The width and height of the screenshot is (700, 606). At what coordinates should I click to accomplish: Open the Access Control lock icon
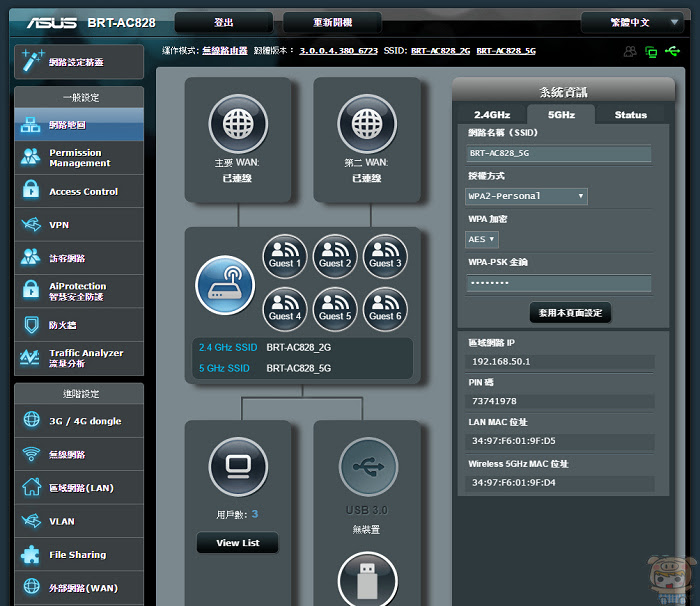point(31,190)
